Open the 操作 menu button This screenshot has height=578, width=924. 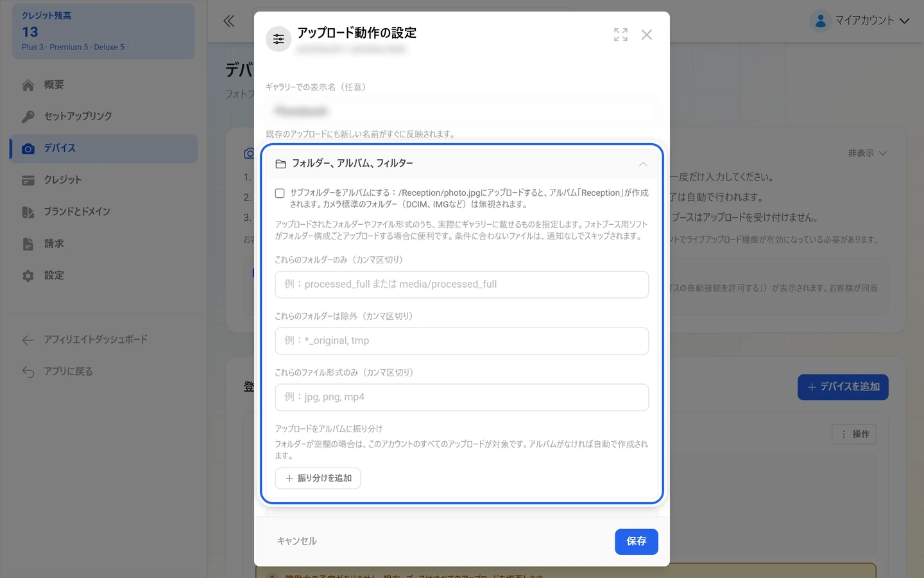[853, 434]
